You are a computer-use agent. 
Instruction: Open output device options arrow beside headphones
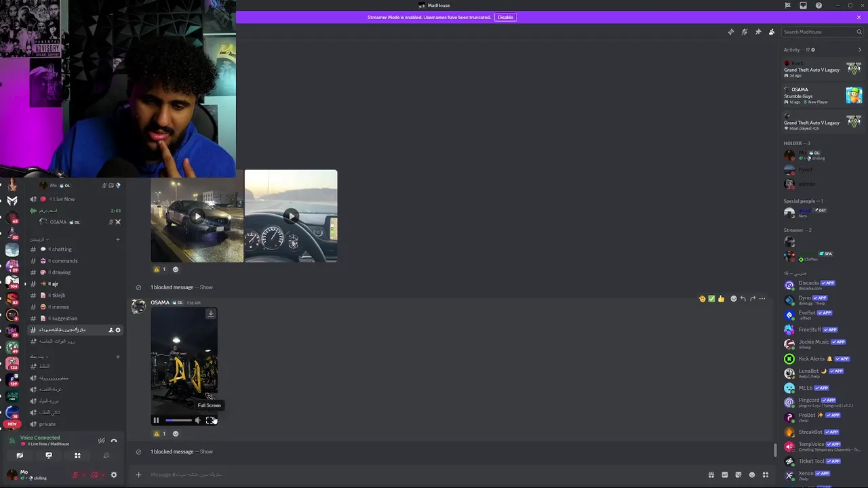click(x=103, y=475)
